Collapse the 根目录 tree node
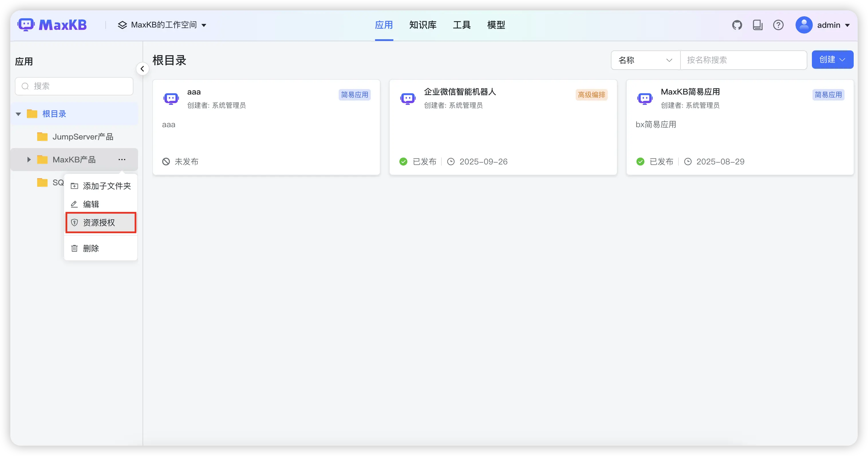The width and height of the screenshot is (868, 456). 19,114
